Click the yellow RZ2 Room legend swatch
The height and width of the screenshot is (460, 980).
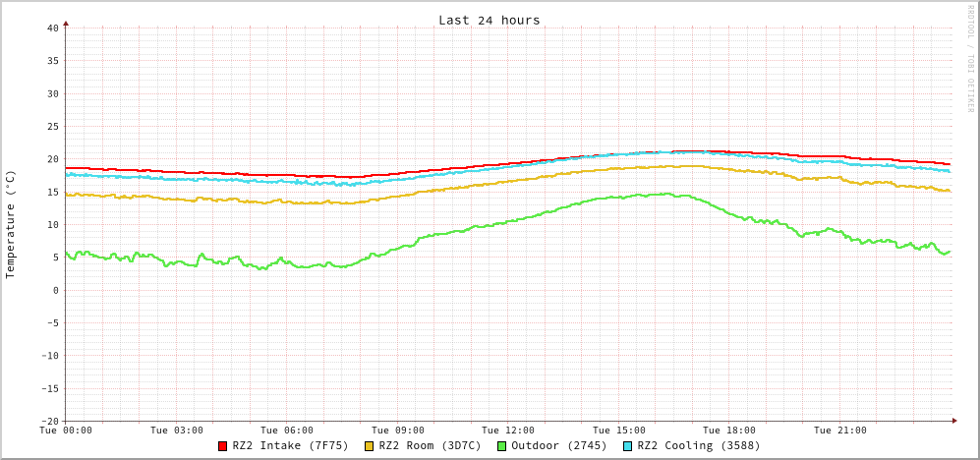click(370, 446)
